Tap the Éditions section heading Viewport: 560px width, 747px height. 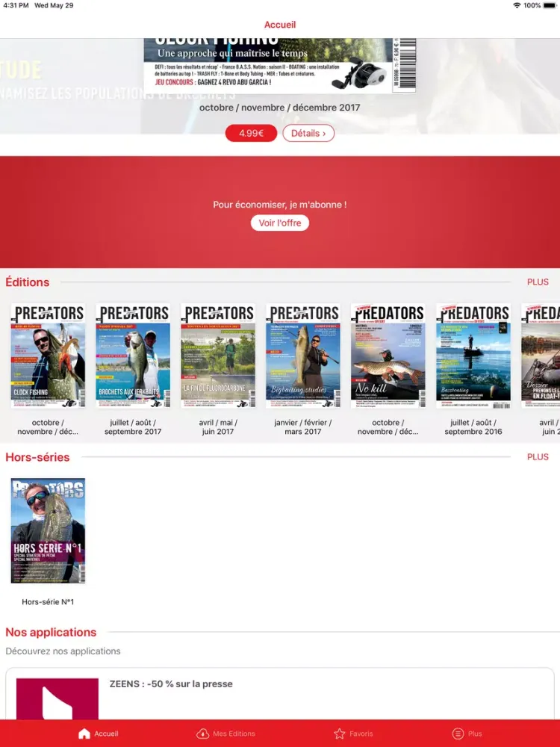28,282
